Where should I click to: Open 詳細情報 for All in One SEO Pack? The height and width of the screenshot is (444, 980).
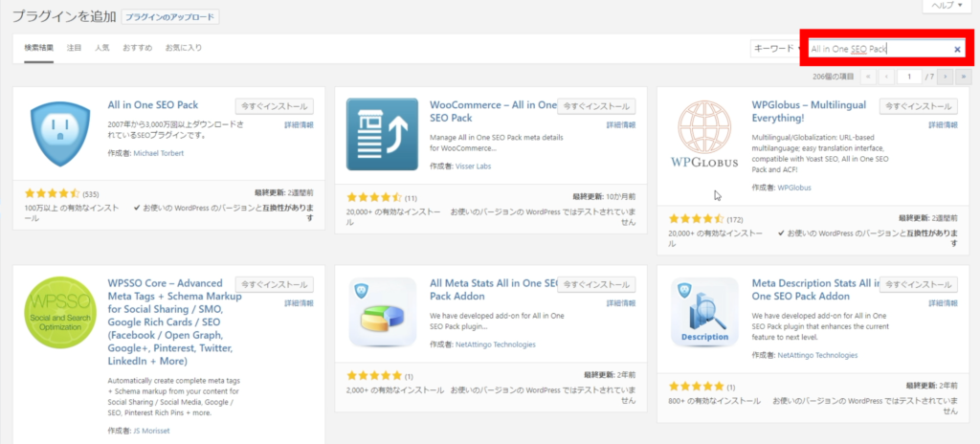click(299, 125)
